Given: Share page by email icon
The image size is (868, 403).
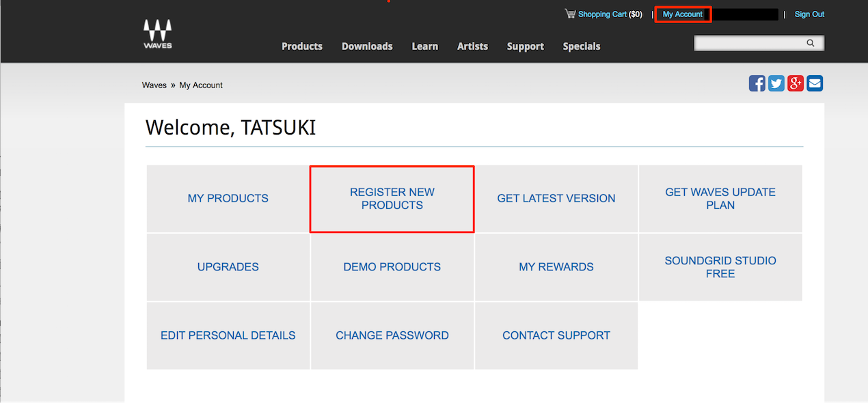Looking at the screenshot, I should (815, 83).
